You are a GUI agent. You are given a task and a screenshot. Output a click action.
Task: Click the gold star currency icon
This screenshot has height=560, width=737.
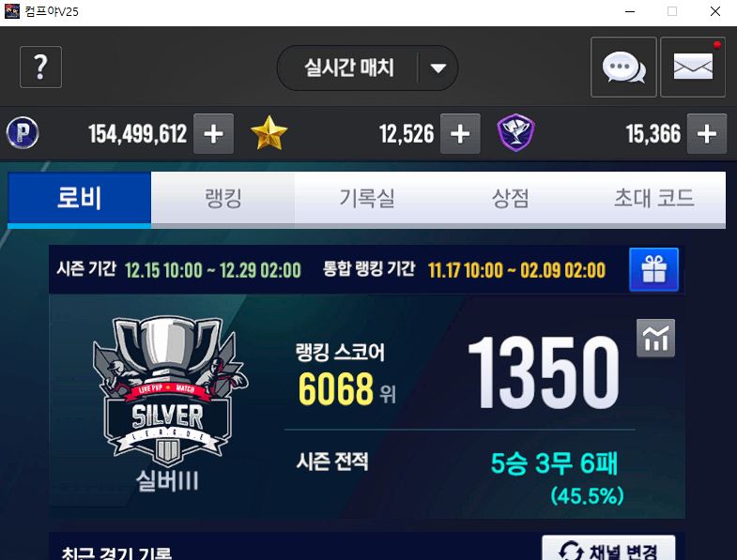coord(269,133)
